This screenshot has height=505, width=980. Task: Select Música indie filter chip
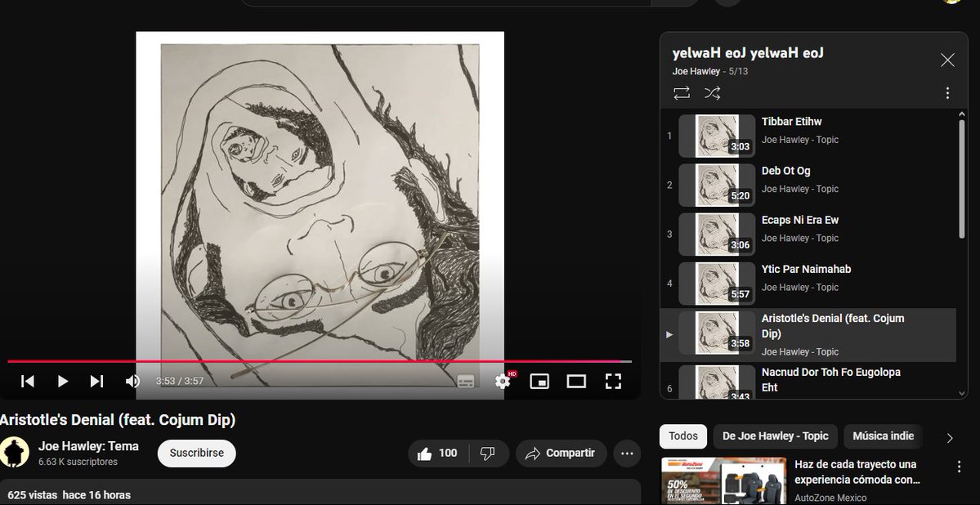883,436
